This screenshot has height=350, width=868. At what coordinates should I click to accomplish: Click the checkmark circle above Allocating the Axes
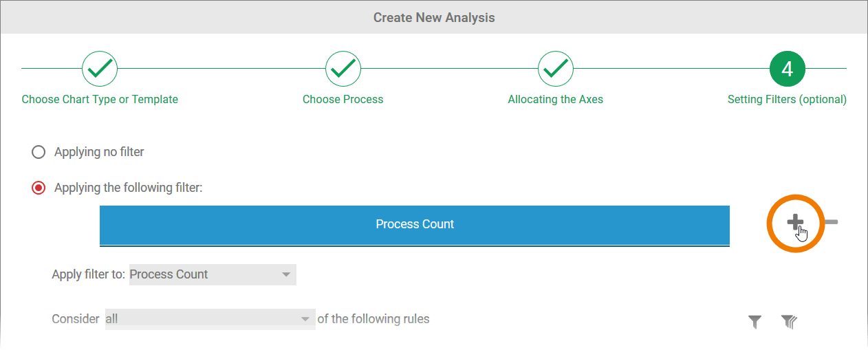click(555, 68)
